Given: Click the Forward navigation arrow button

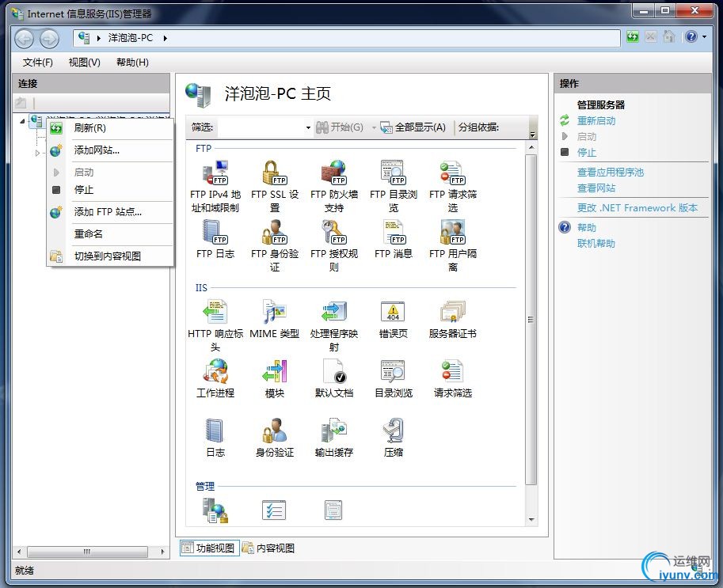Looking at the screenshot, I should [49, 38].
